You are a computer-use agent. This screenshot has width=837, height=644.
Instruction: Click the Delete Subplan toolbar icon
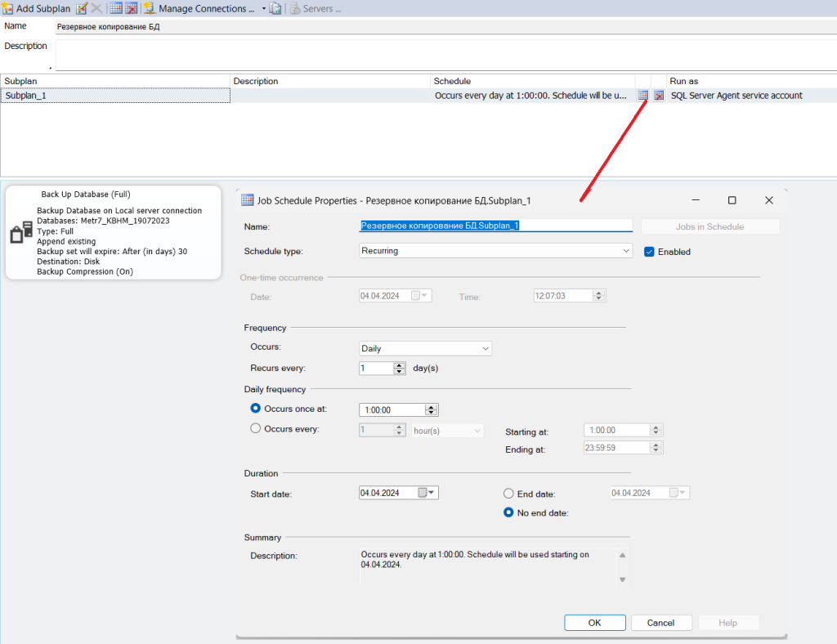click(96, 8)
